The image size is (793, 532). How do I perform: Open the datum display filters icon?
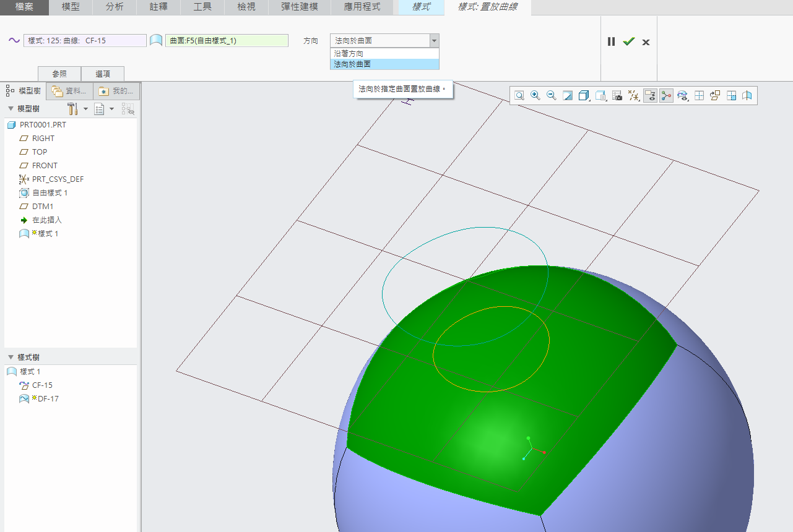(633, 95)
